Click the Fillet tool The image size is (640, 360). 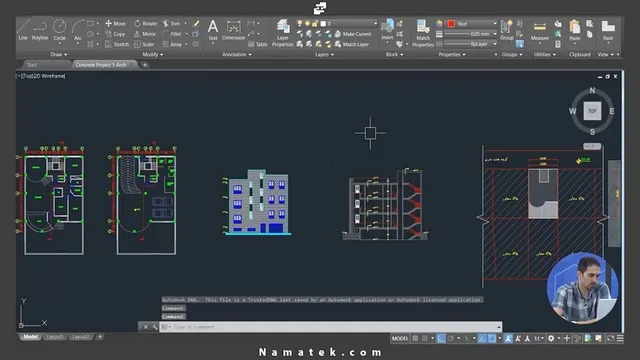pos(172,34)
